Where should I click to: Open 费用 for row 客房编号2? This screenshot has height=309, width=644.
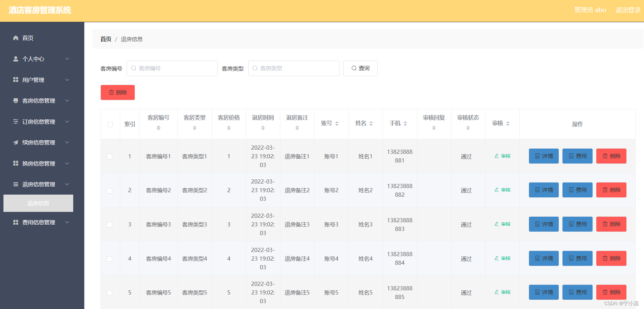(577, 190)
